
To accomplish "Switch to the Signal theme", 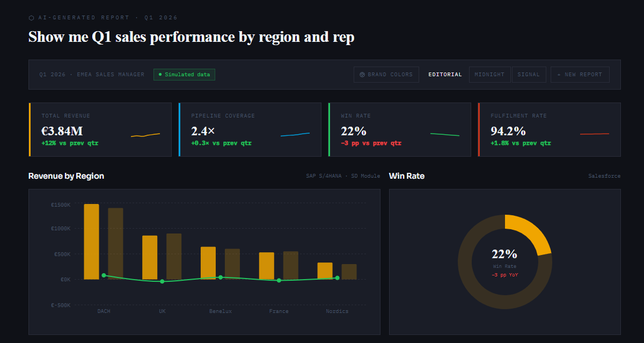I will click(x=529, y=75).
